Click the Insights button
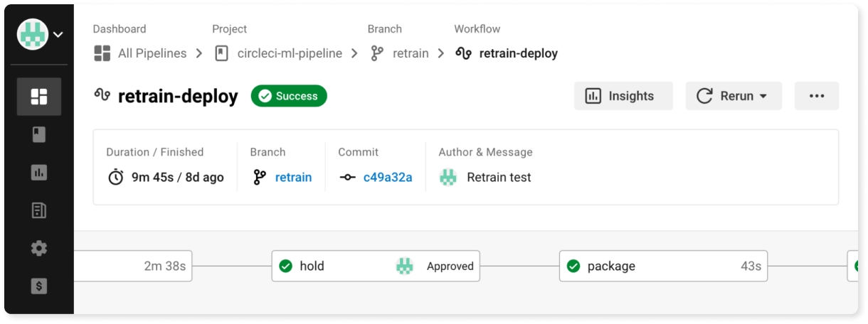868x324 pixels. pyautogui.click(x=623, y=96)
